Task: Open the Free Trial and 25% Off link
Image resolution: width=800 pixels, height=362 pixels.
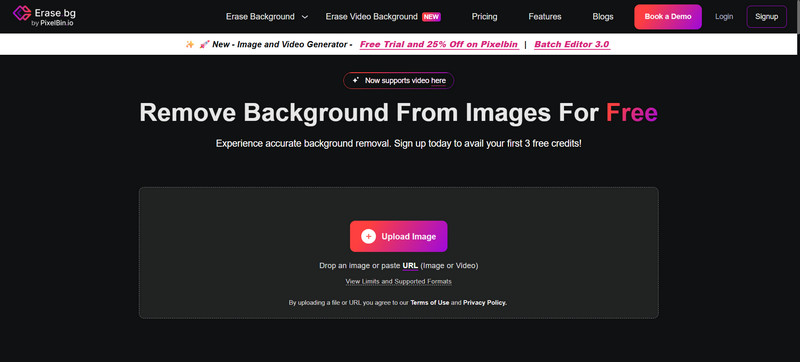Action: (439, 44)
